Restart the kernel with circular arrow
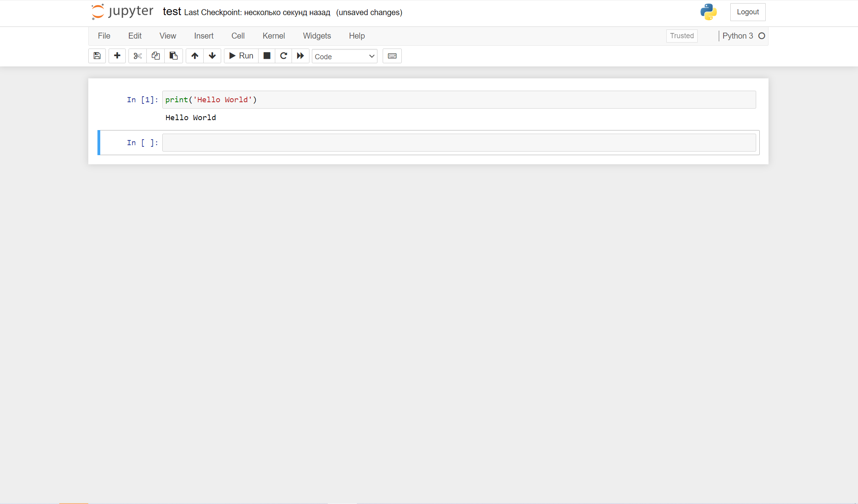858x504 pixels. (284, 56)
